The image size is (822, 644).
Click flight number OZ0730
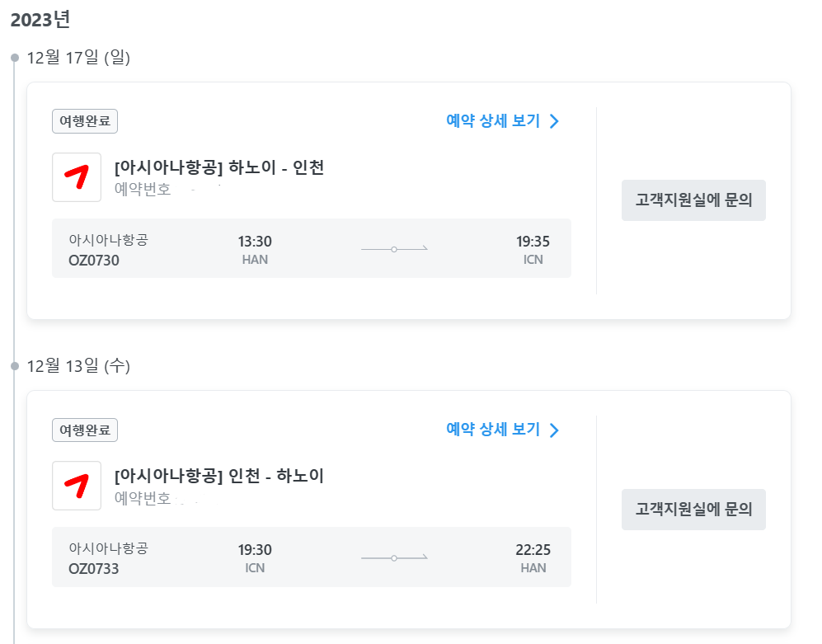94,261
